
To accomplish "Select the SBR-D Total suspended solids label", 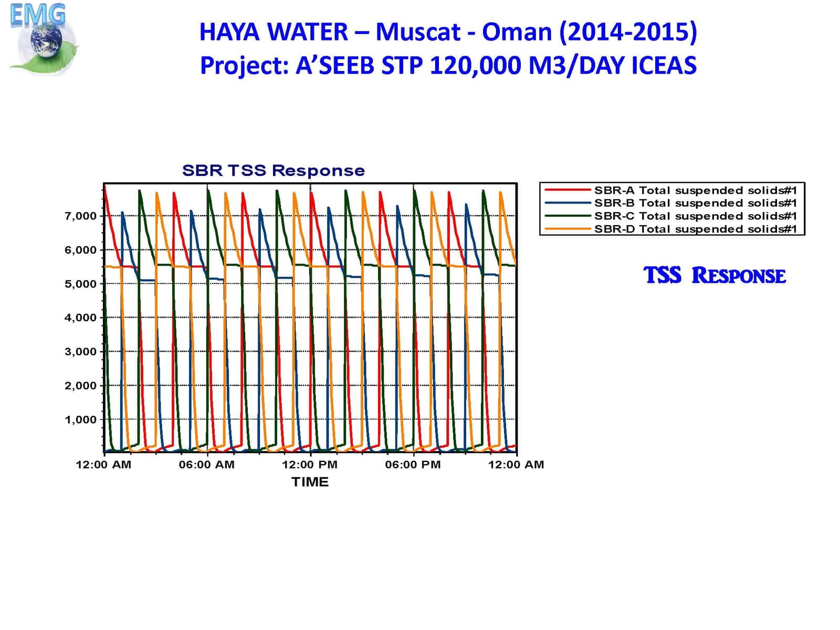I will tap(695, 229).
